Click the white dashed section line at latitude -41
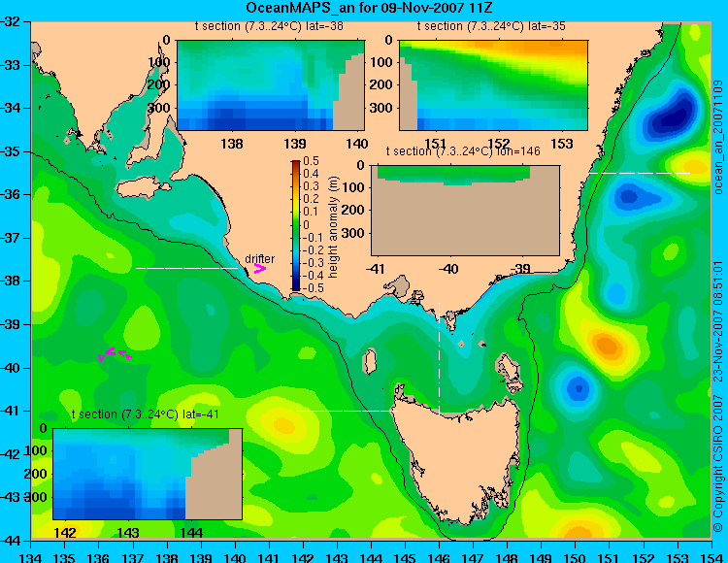This screenshot has height=563, width=728. coord(347,411)
